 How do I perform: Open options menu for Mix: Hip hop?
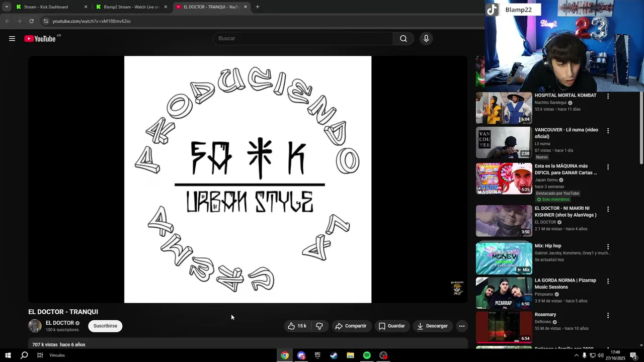(x=608, y=247)
